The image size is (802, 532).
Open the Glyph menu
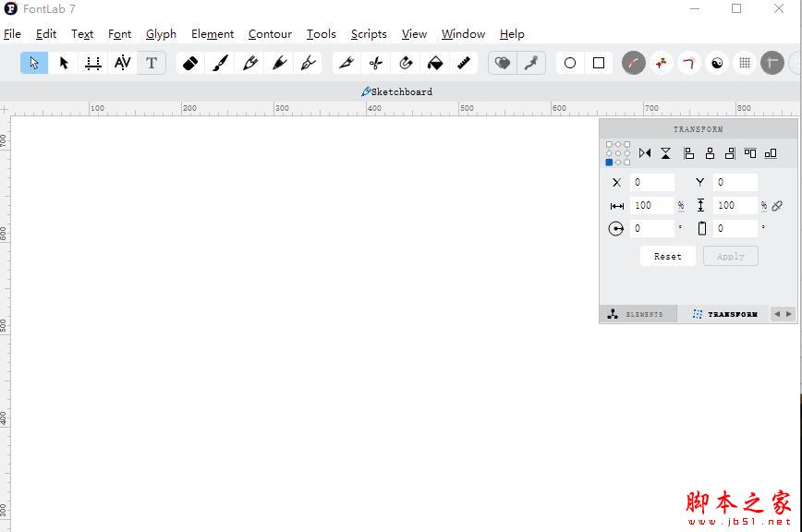click(161, 34)
